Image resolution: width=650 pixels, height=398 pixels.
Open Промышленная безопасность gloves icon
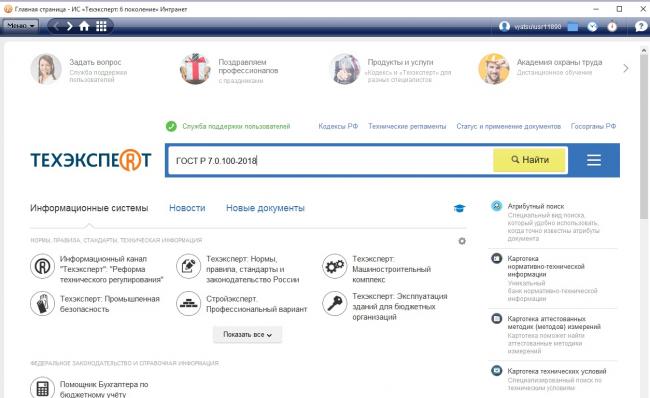click(x=42, y=303)
